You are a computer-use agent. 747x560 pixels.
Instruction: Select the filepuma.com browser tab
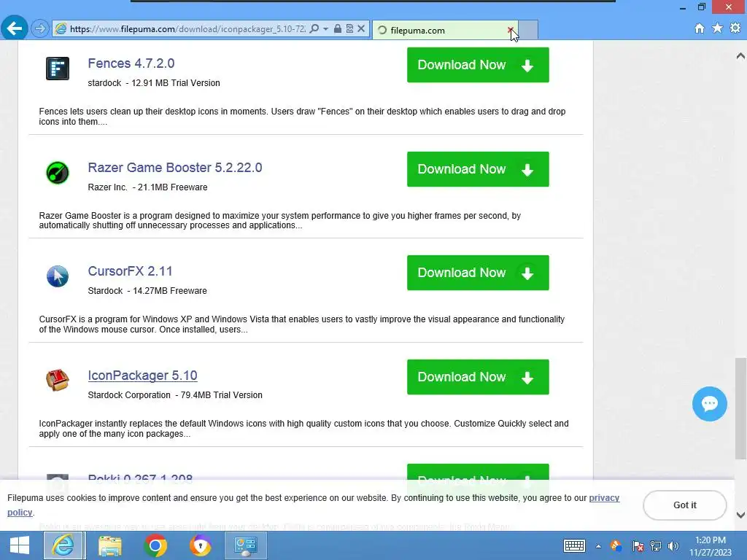(446, 30)
